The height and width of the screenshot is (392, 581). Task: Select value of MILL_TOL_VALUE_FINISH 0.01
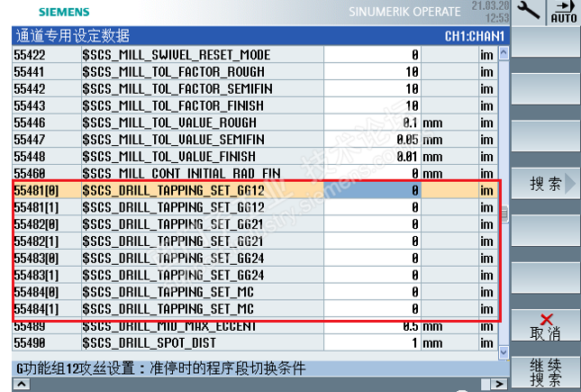pyautogui.click(x=372, y=157)
